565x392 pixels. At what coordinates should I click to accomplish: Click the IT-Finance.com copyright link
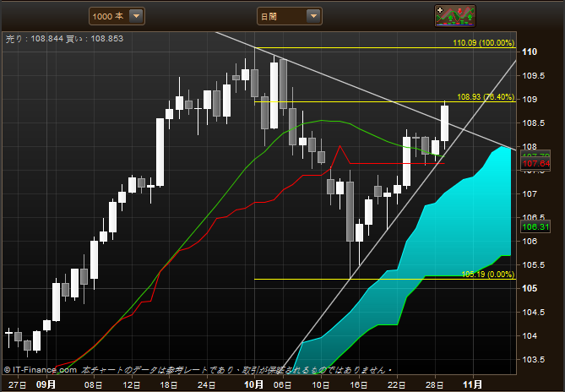point(41,370)
